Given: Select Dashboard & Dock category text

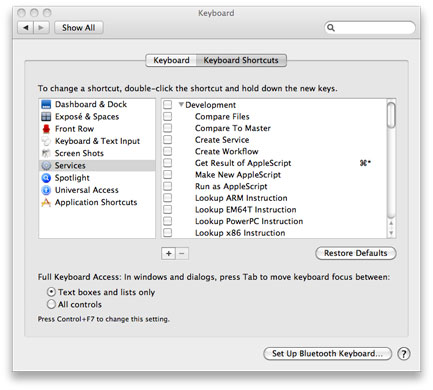Looking at the screenshot, I should [91, 104].
